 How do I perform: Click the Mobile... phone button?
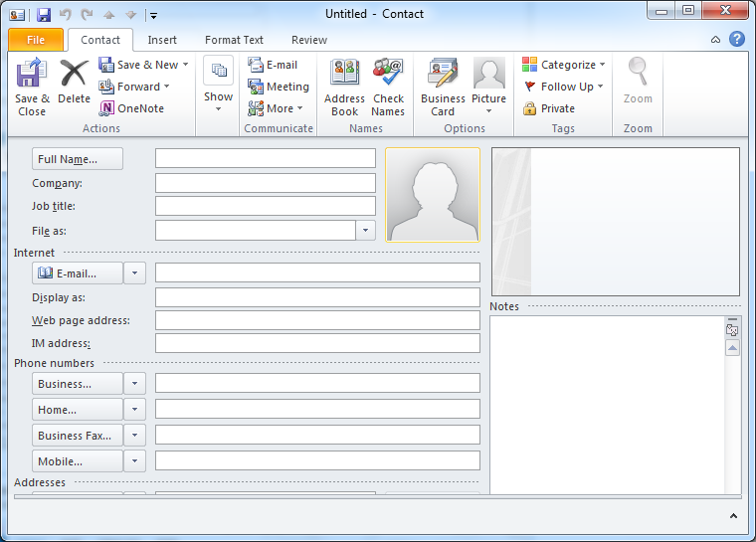(x=78, y=461)
